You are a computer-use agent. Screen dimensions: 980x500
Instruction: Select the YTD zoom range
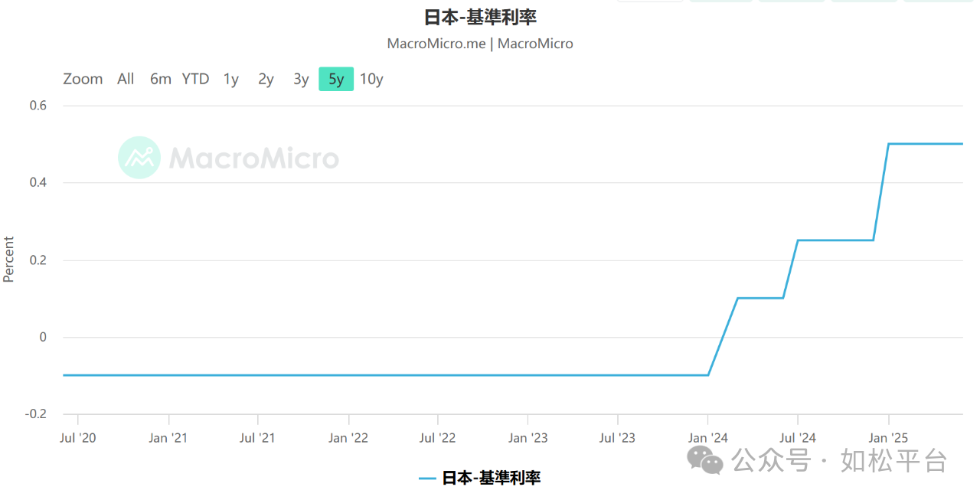click(x=195, y=79)
